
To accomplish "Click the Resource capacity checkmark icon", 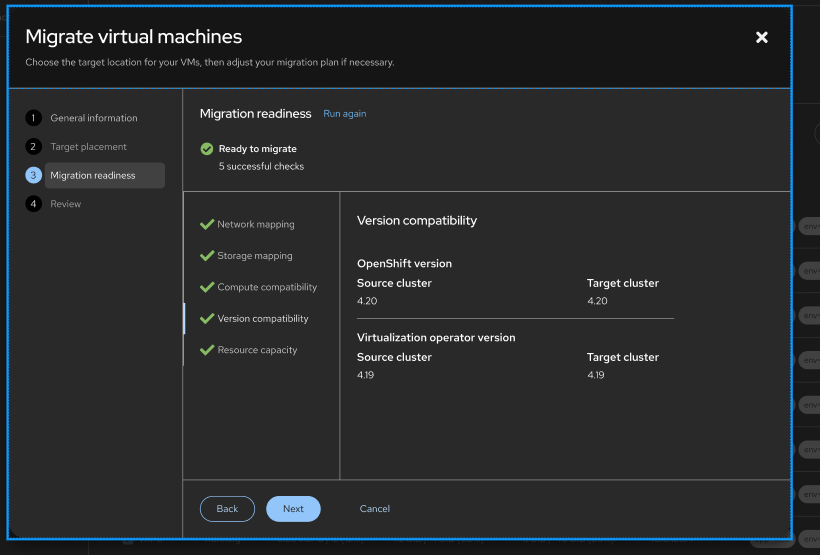I will pyautogui.click(x=207, y=350).
